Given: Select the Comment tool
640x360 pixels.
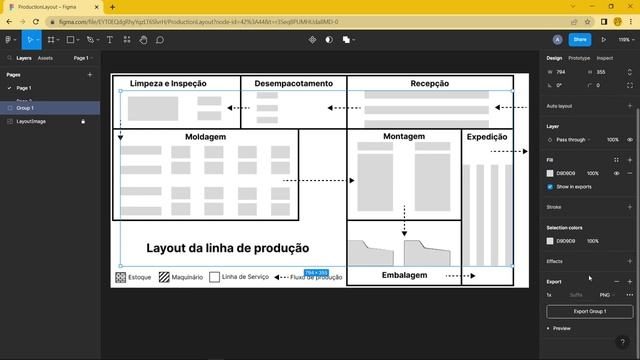Looking at the screenshot, I should pos(160,40).
